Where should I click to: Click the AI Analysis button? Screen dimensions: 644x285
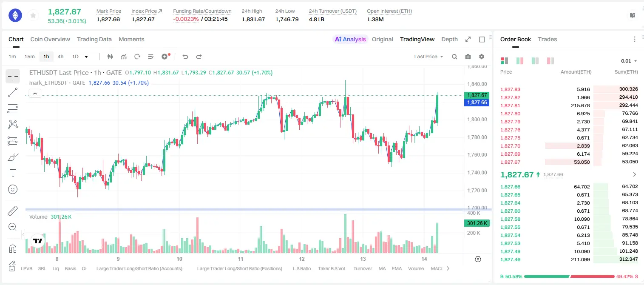point(350,39)
